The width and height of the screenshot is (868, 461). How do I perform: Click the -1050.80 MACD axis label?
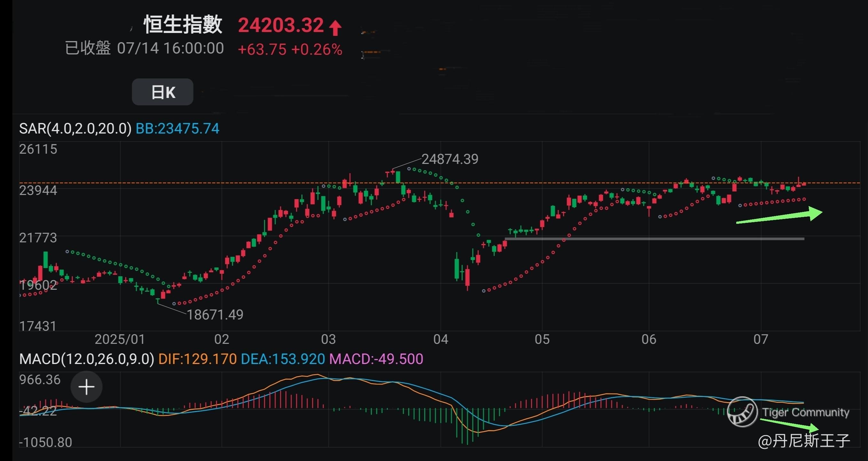click(x=45, y=442)
